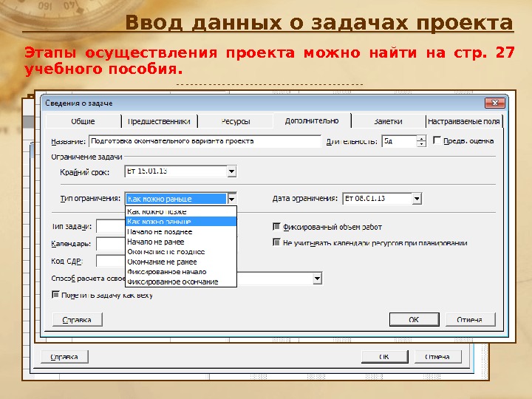Choose highlighted Как можно раньше list entry
The image size is (532, 399).
[x=181, y=222]
